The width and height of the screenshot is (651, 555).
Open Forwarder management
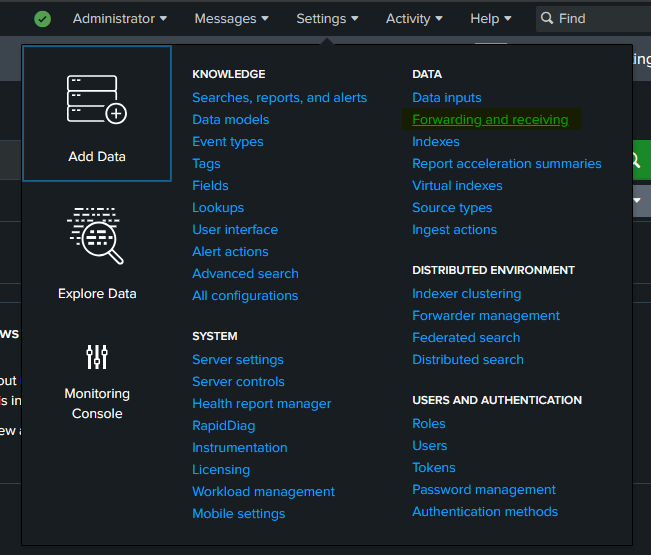click(x=486, y=315)
